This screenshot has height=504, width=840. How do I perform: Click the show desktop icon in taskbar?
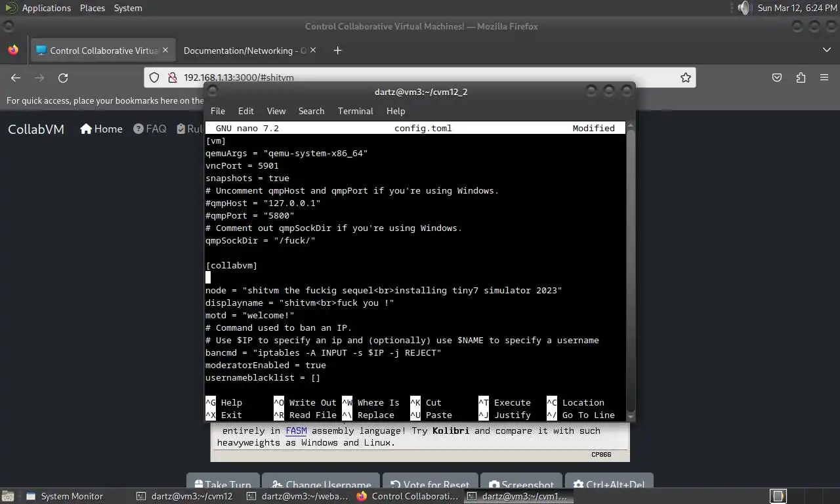7,496
